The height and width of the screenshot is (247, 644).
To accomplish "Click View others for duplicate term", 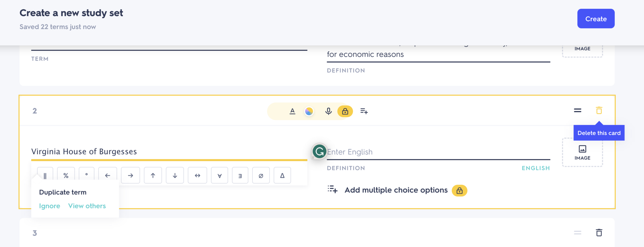I will pyautogui.click(x=87, y=206).
